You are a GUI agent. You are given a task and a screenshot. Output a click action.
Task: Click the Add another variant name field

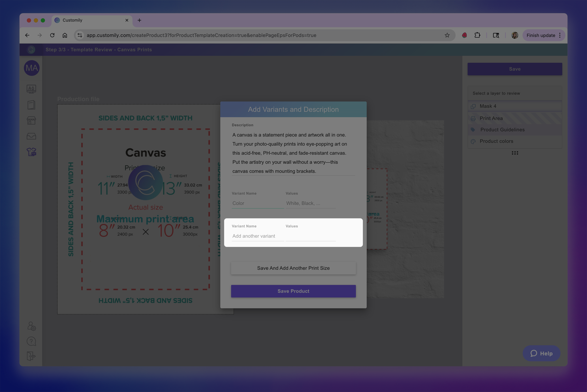258,236
